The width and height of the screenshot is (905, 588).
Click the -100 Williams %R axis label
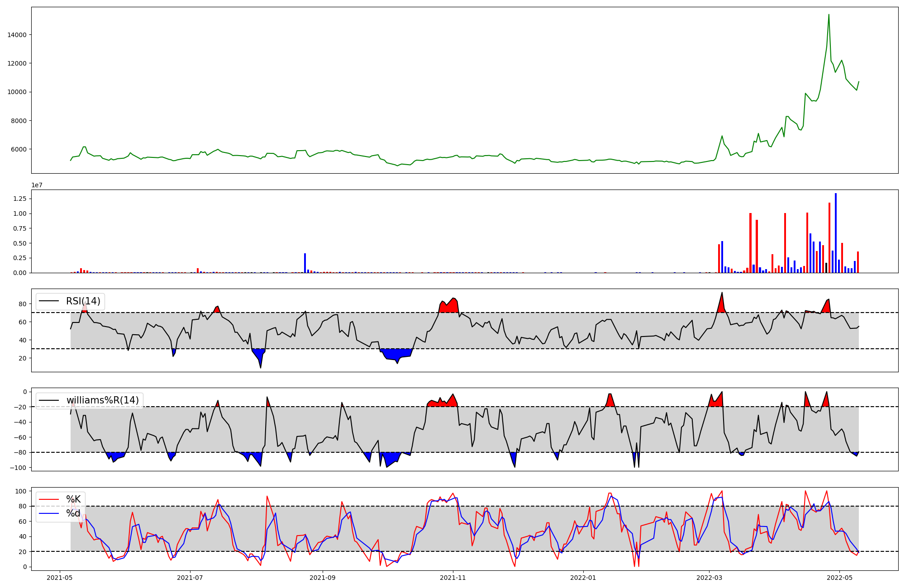[18, 468]
